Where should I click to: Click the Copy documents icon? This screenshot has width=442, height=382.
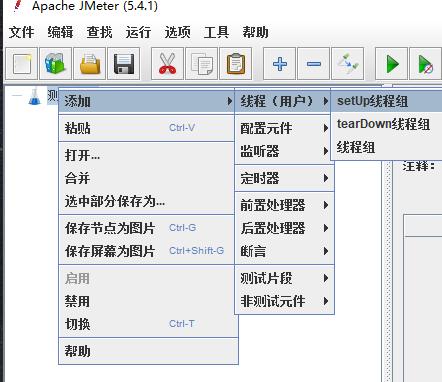[201, 64]
